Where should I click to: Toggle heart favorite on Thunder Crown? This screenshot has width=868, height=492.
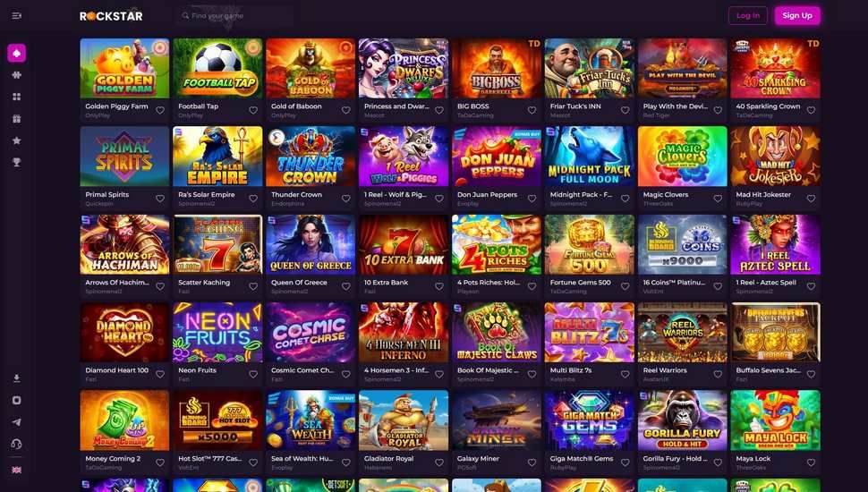(x=346, y=199)
